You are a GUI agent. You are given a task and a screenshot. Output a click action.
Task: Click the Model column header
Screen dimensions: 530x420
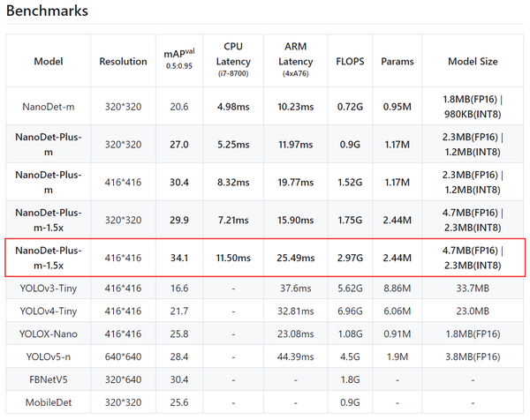click(x=49, y=62)
